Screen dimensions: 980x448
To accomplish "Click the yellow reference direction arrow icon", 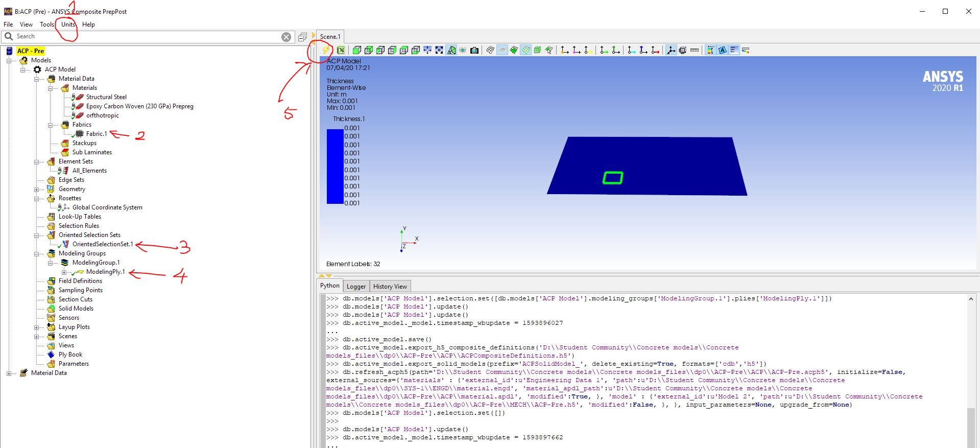I will click(588, 50).
